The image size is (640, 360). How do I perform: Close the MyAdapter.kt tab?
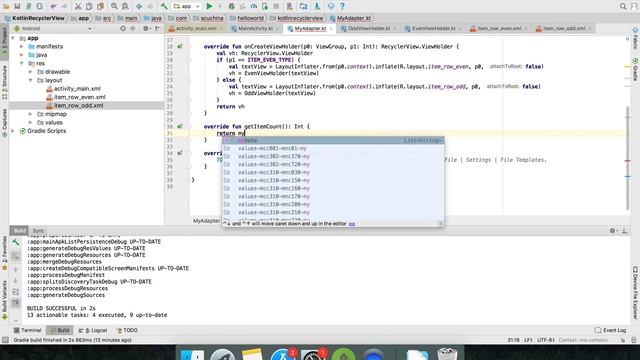pyautogui.click(x=331, y=29)
